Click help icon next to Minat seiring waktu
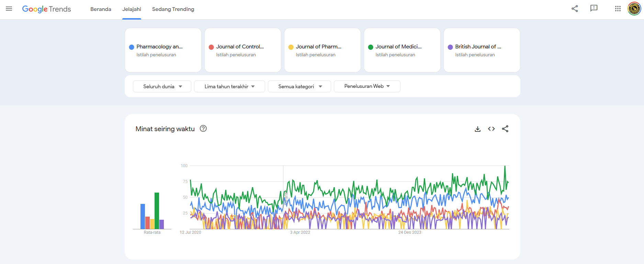This screenshot has width=644, height=264. point(203,128)
